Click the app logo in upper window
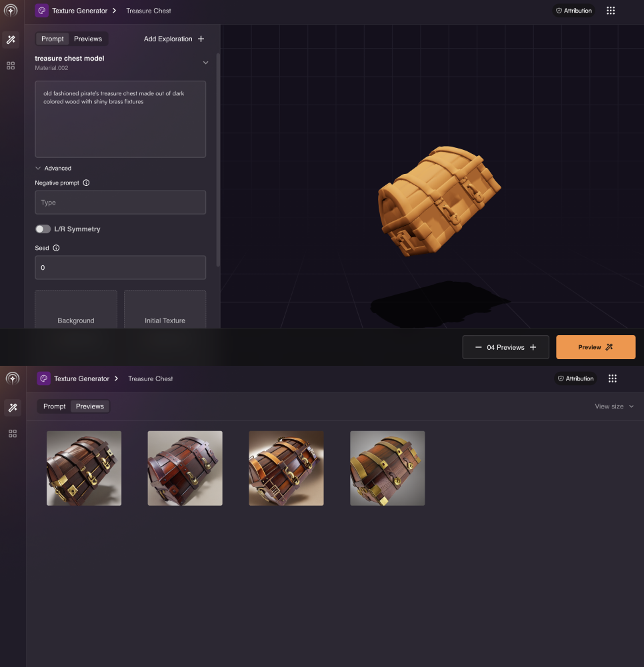This screenshot has width=644, height=667. coord(11,10)
